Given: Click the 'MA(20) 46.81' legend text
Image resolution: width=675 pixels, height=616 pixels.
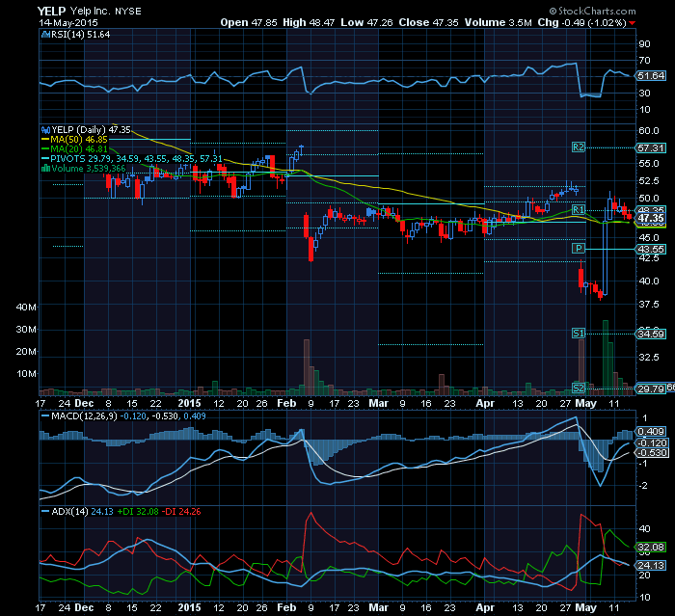Looking at the screenshot, I should tap(79, 149).
